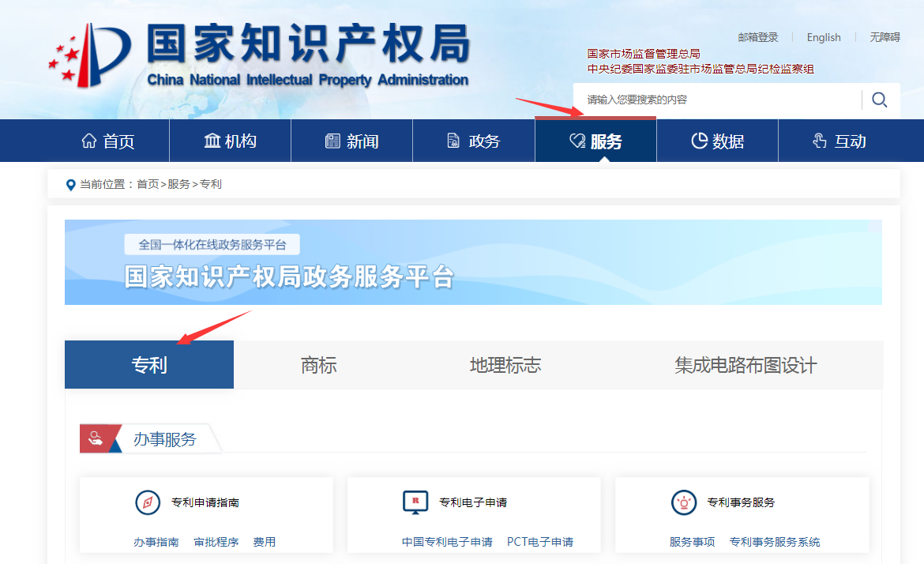Click 服务 in the breadcrumb path
This screenshot has width=924, height=564.
tap(179, 185)
